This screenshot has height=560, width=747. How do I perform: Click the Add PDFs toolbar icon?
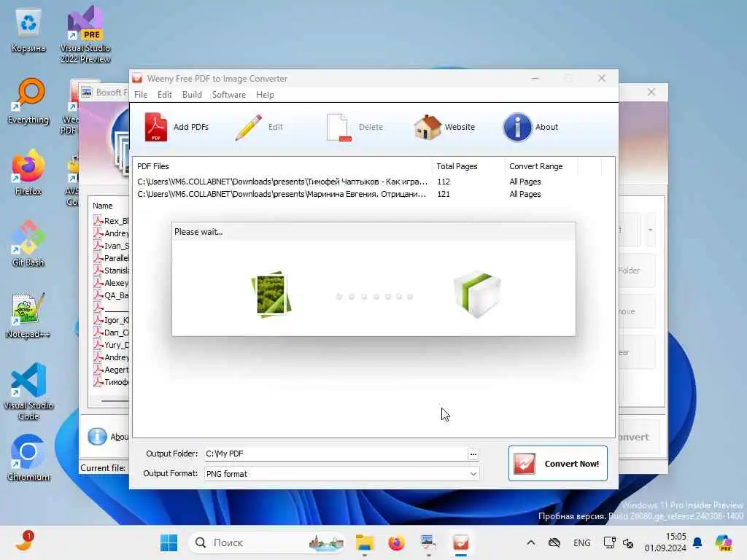[x=156, y=127]
